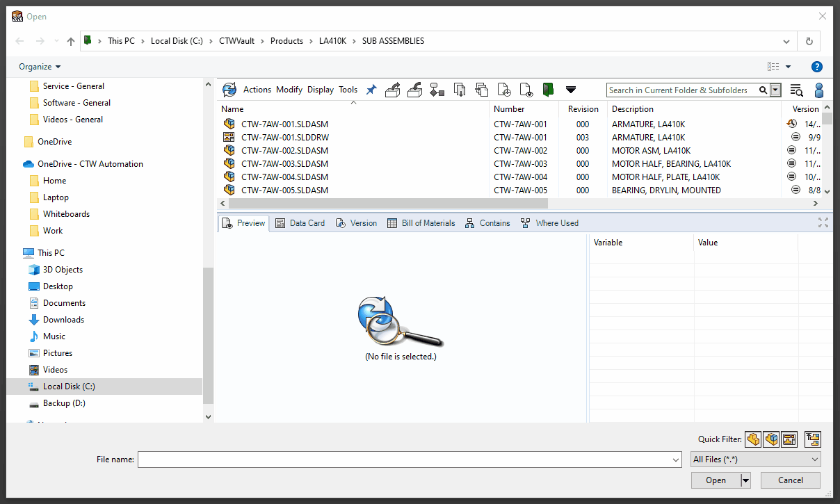Toggle the Parts quick filter
This screenshot has width=840, height=504.
tap(753, 439)
